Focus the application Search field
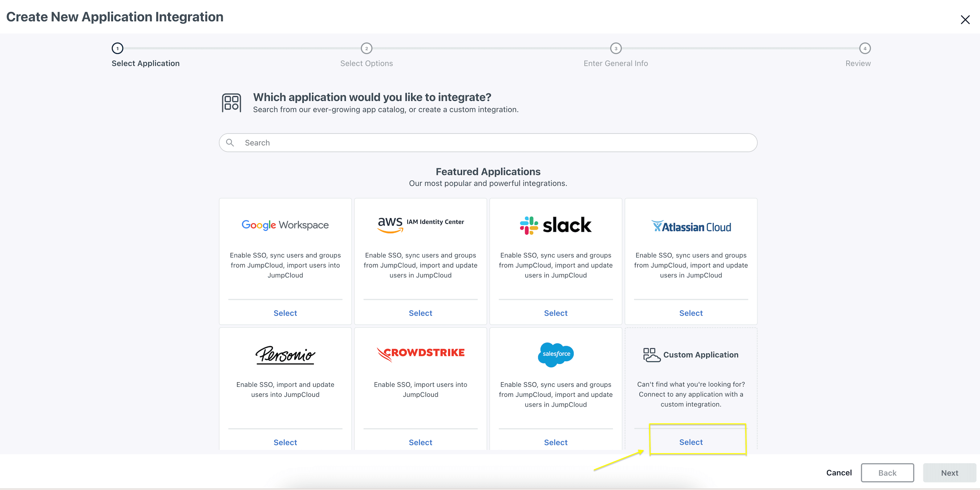Screen dimensions: 980x490 (x=488, y=143)
